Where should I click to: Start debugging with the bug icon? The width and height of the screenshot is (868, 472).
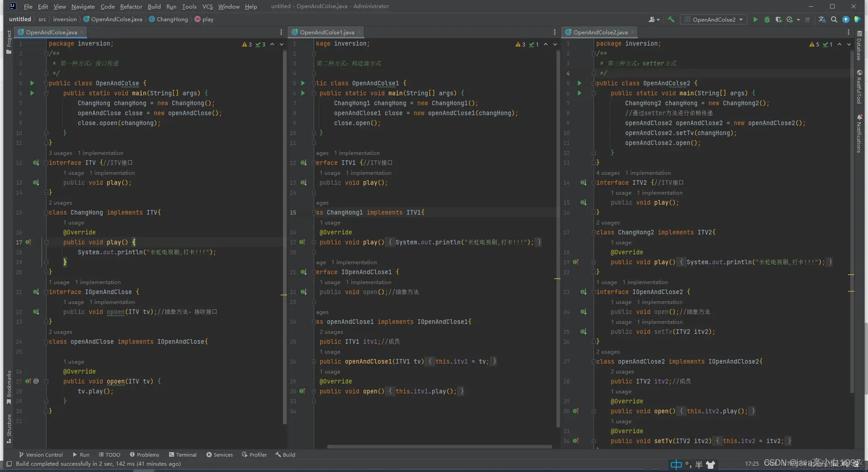point(767,19)
